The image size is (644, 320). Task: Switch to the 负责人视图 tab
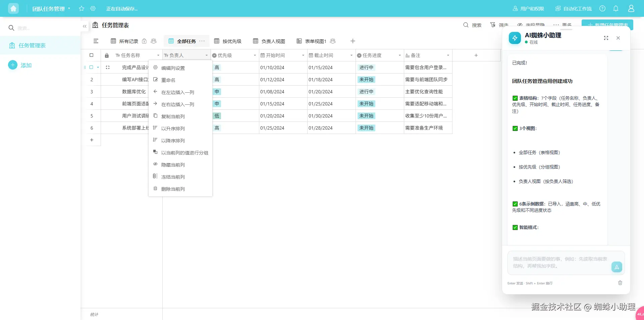[269, 41]
